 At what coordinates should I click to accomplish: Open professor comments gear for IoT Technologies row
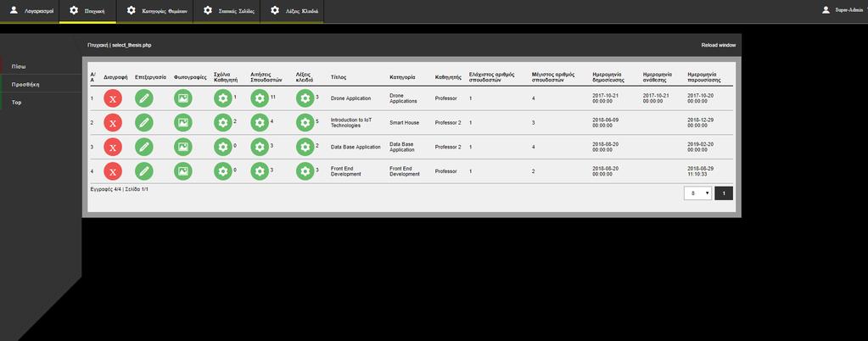[223, 122]
